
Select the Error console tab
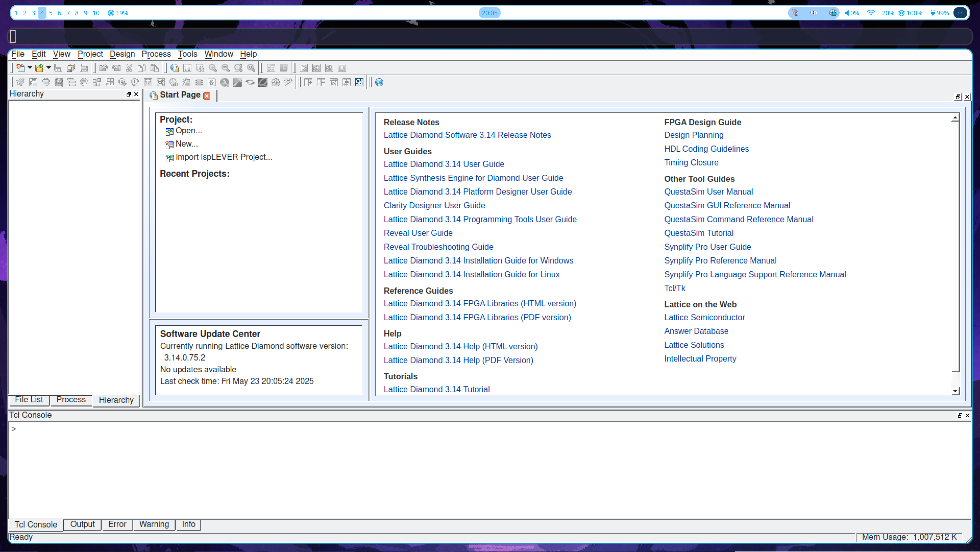[117, 524]
